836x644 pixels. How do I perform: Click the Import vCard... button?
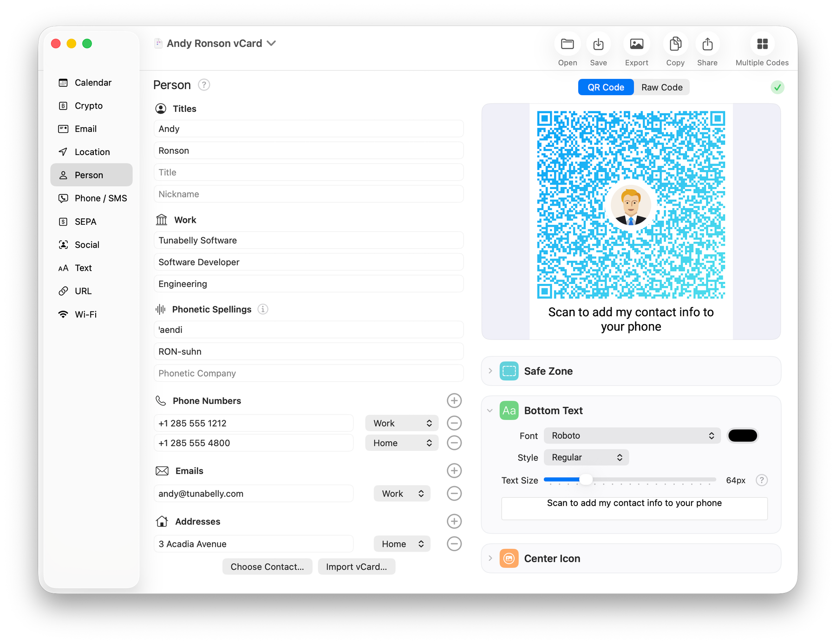tap(356, 566)
